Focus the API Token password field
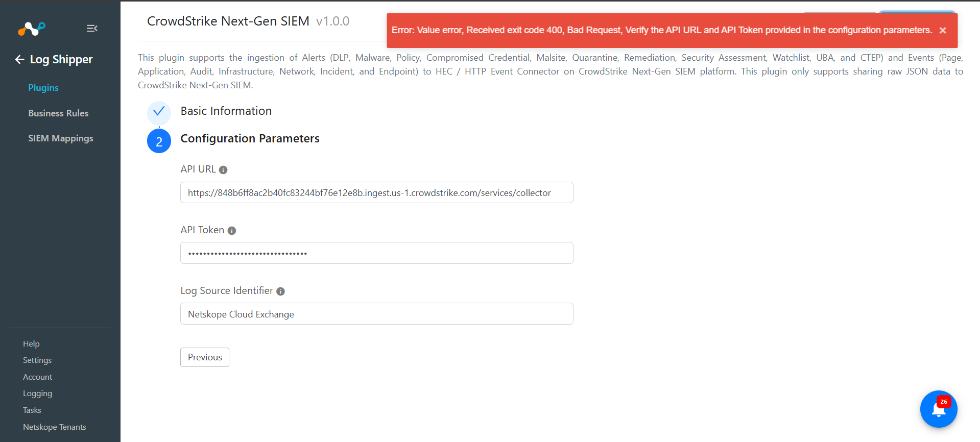 (x=377, y=253)
